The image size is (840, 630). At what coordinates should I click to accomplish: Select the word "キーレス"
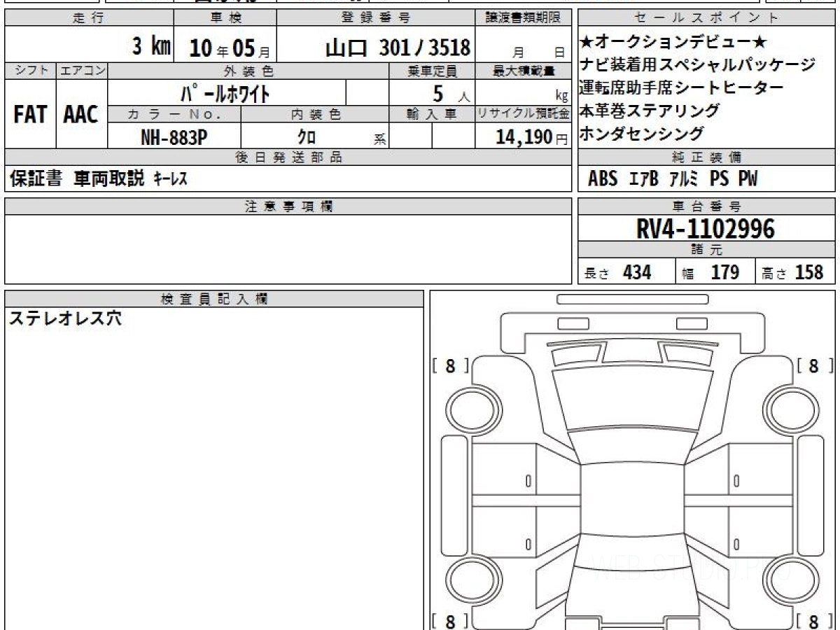point(170,179)
